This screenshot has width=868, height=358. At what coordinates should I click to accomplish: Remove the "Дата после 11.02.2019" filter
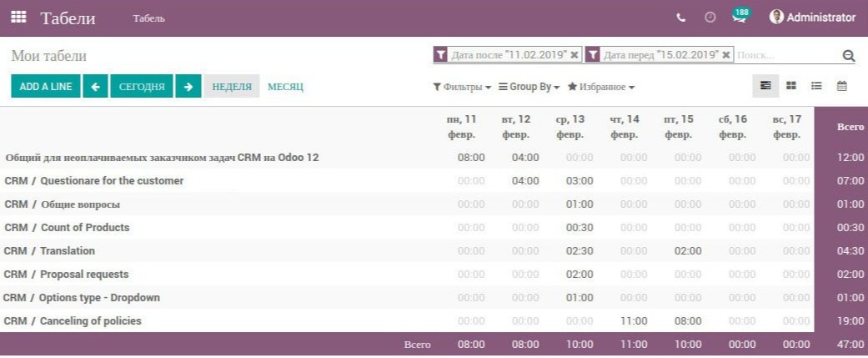[x=574, y=55]
